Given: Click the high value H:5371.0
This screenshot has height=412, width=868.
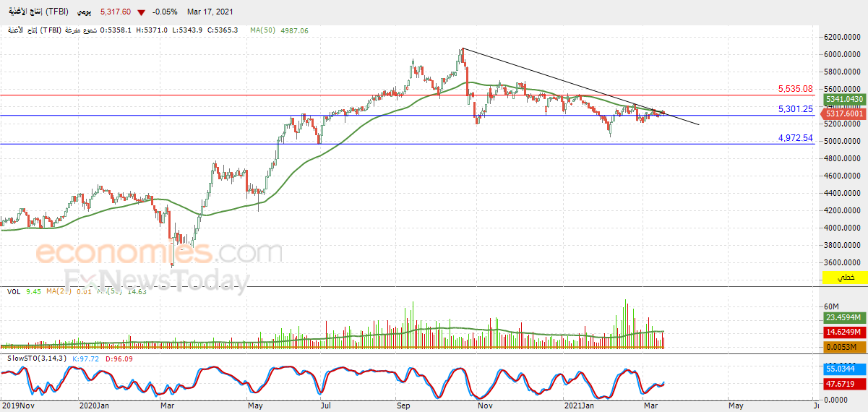Looking at the screenshot, I should point(152,30).
